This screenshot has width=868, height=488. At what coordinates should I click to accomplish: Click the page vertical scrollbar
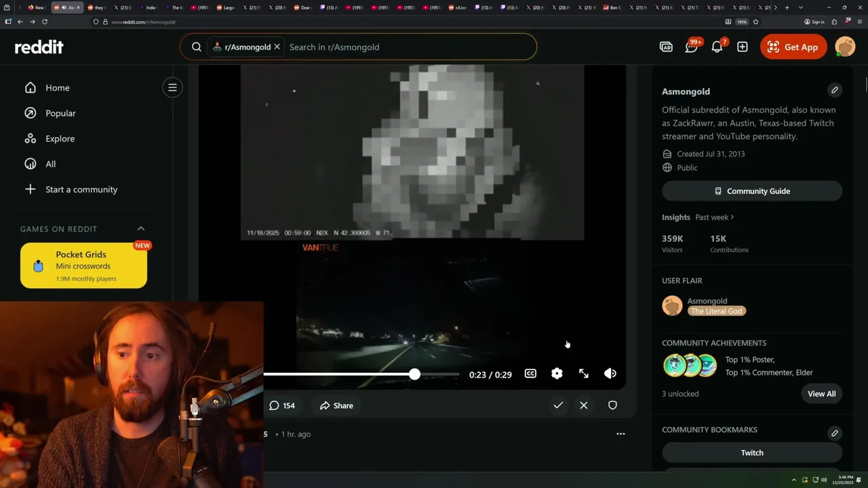point(865,85)
